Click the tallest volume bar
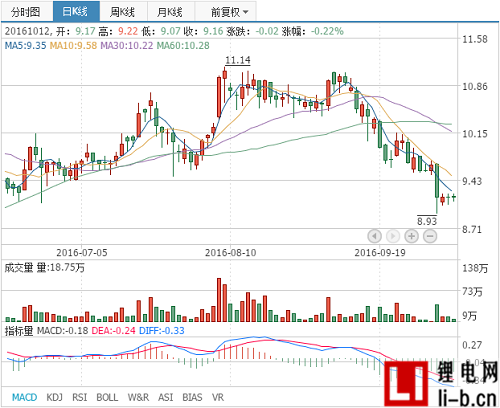This screenshot has width=500, height=408. (x=219, y=300)
